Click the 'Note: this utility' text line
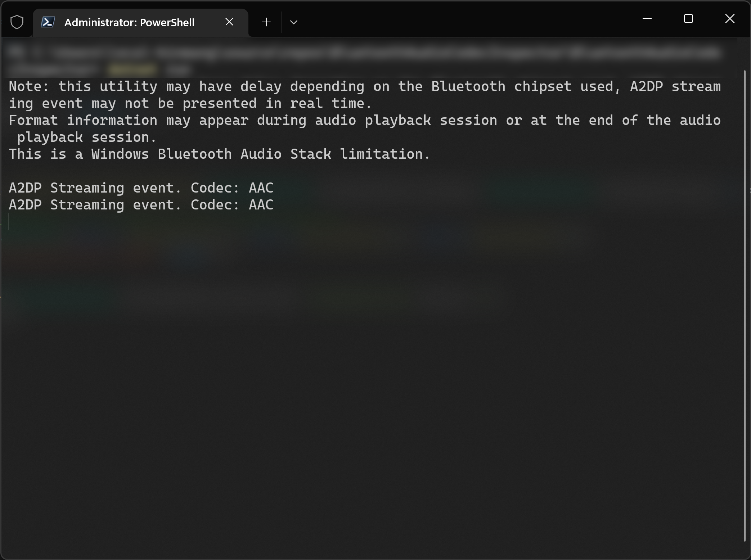 point(365,87)
